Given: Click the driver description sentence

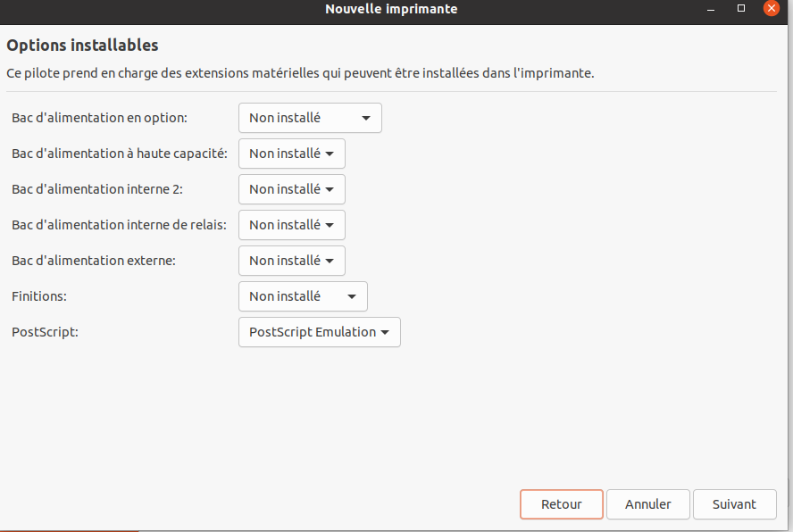Looking at the screenshot, I should [x=300, y=73].
